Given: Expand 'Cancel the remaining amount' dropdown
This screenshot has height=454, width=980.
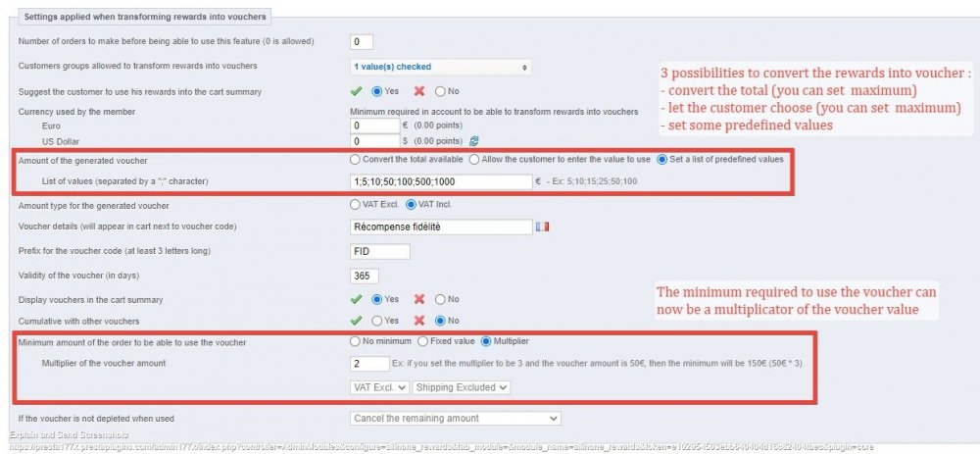Looking at the screenshot, I should click(456, 419).
